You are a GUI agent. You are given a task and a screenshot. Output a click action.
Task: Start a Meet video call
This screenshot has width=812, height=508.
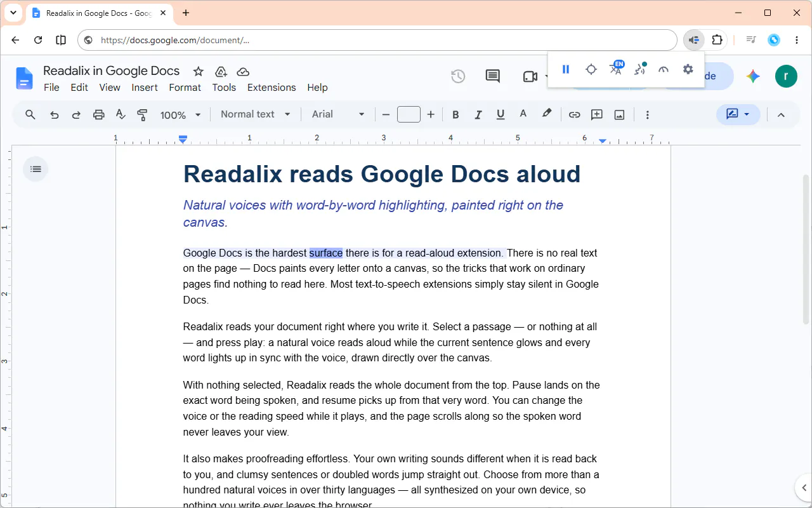click(530, 76)
